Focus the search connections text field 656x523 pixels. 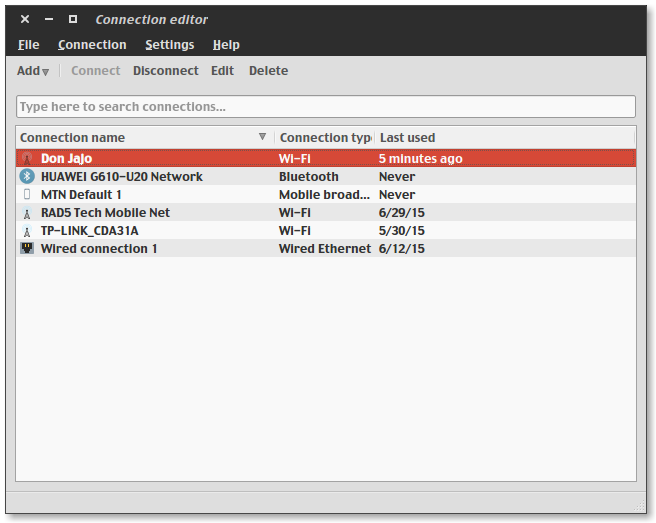pyautogui.click(x=326, y=106)
